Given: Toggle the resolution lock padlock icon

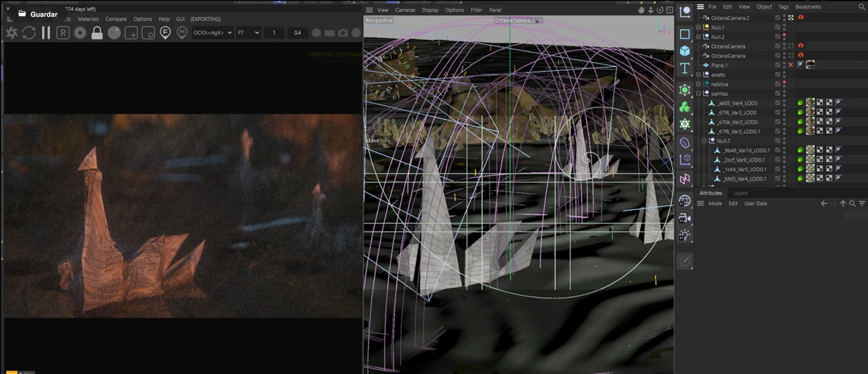Looking at the screenshot, I should coord(97,33).
